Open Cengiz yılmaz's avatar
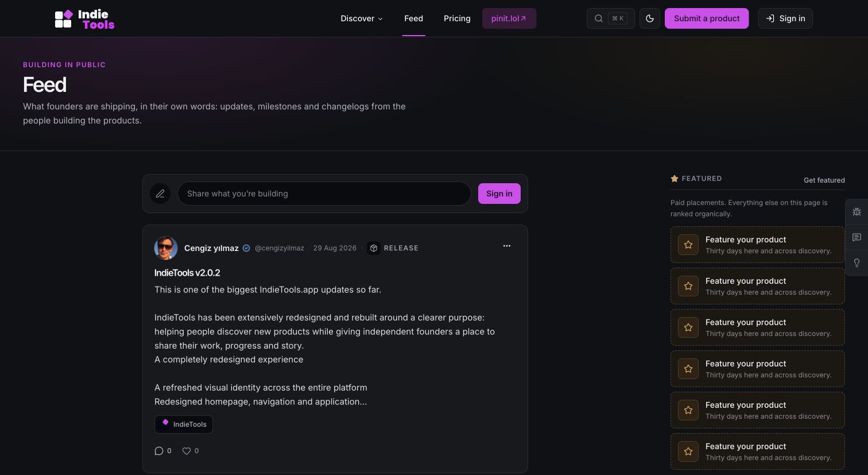 point(166,248)
